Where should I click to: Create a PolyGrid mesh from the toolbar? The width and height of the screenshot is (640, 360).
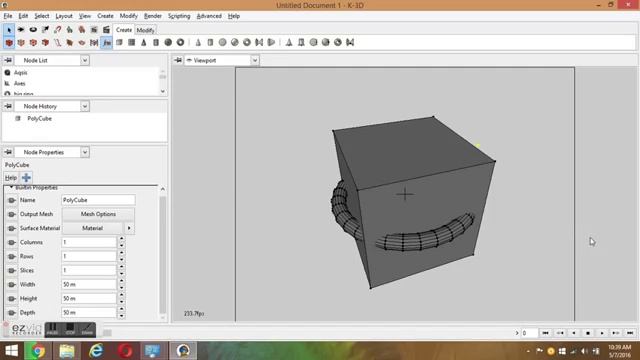[131, 42]
